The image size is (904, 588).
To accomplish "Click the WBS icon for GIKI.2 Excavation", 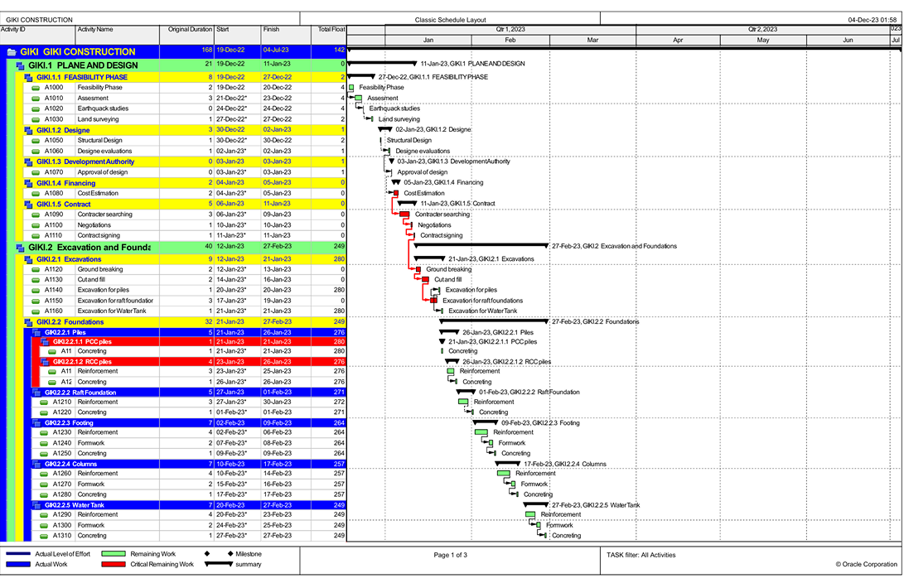I will pos(21,247).
